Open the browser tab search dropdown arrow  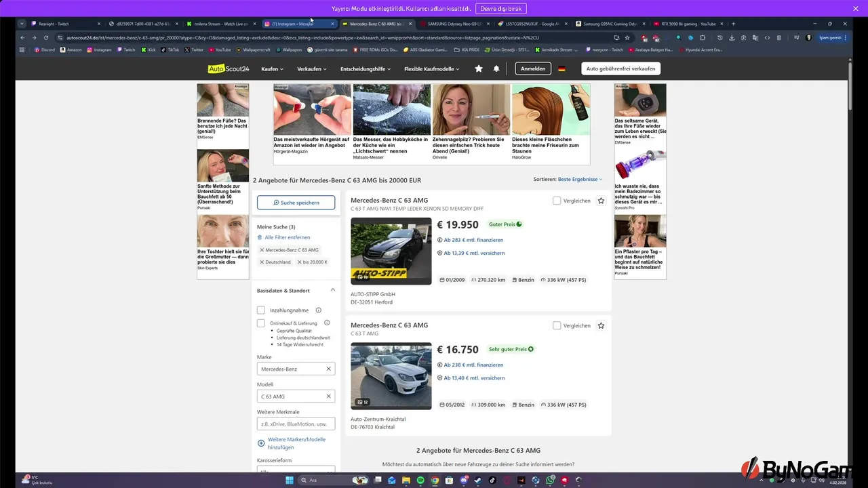pyautogui.click(x=22, y=24)
